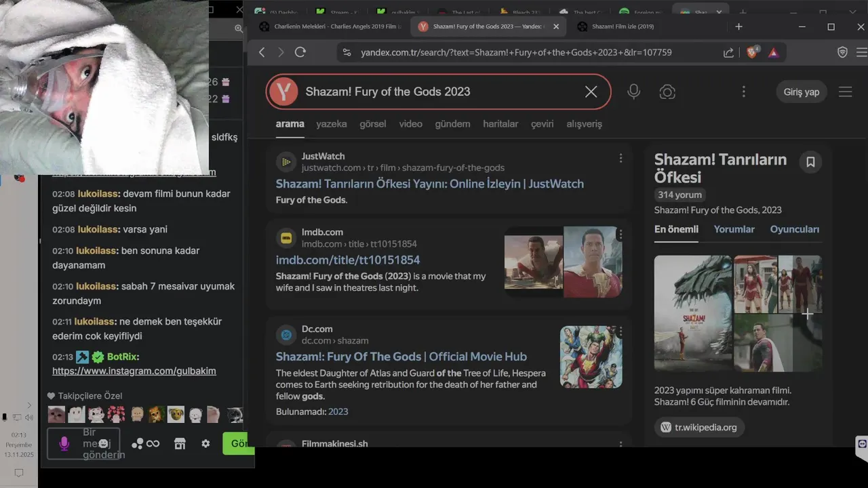Select the alışveriş search tab
This screenshot has height=488, width=868.
pyautogui.click(x=584, y=124)
